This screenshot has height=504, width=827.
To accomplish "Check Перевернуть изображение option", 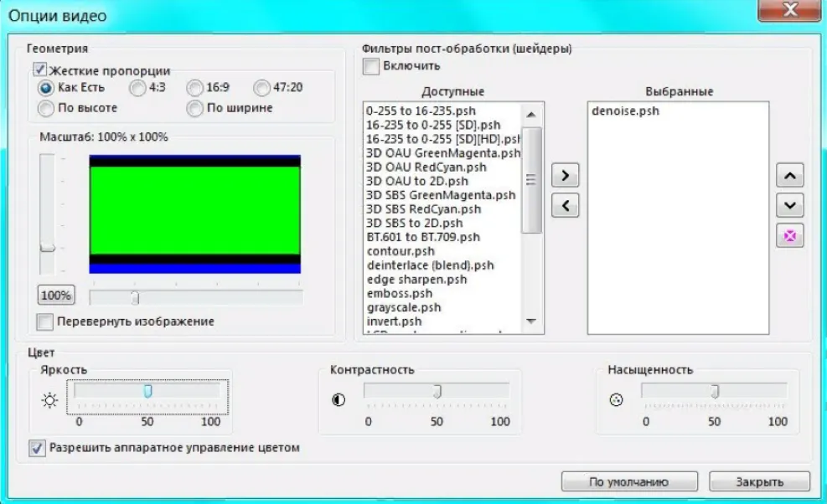I will click(x=45, y=321).
